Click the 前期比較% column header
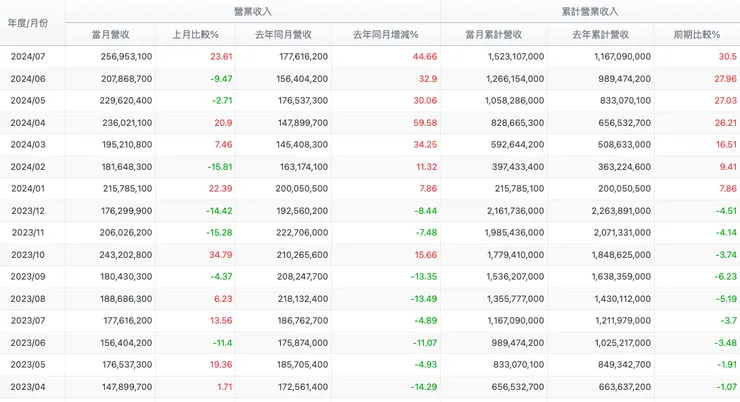The image size is (740, 402). point(697,34)
